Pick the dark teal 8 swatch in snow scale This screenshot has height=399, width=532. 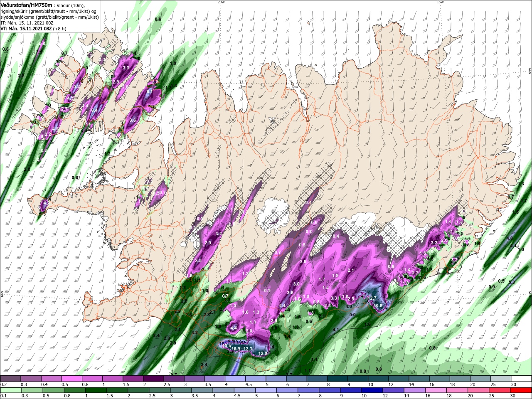(x=337, y=379)
